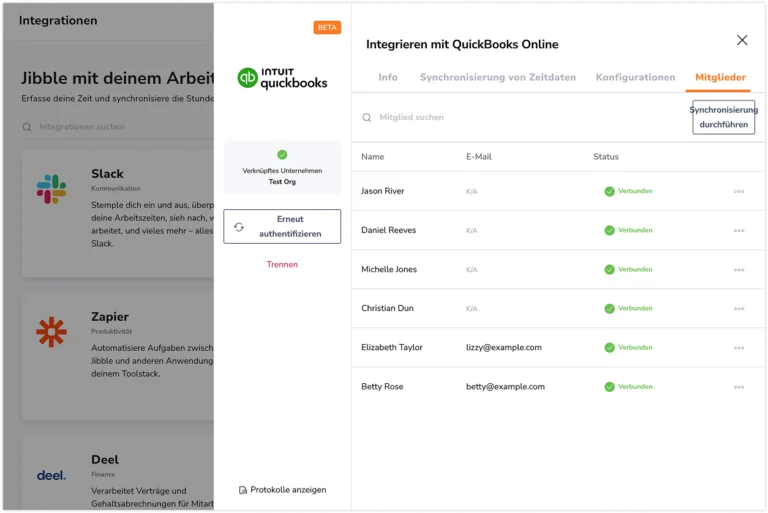Close the QuickBooks integration panel
The width and height of the screenshot is (768, 513).
click(x=742, y=40)
